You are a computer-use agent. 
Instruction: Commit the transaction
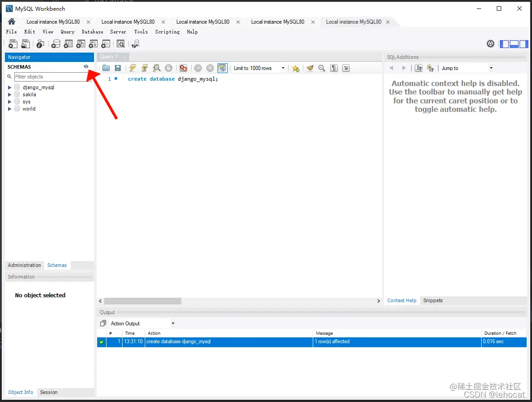(198, 68)
